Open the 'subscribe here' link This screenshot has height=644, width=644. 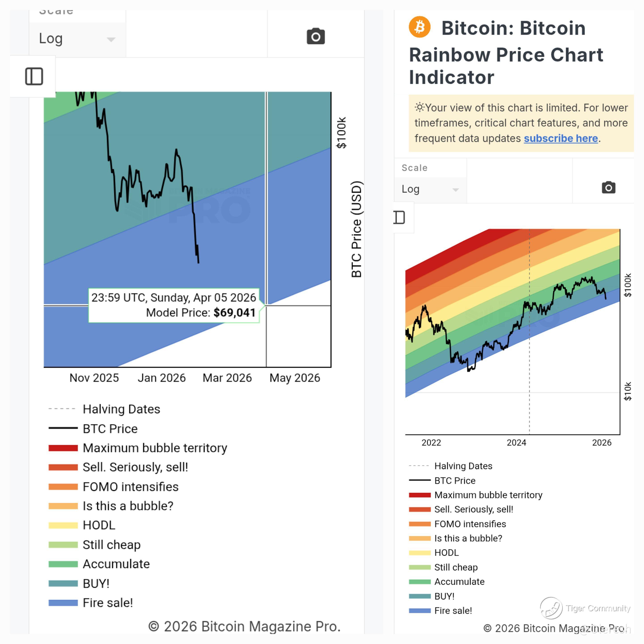tap(561, 138)
